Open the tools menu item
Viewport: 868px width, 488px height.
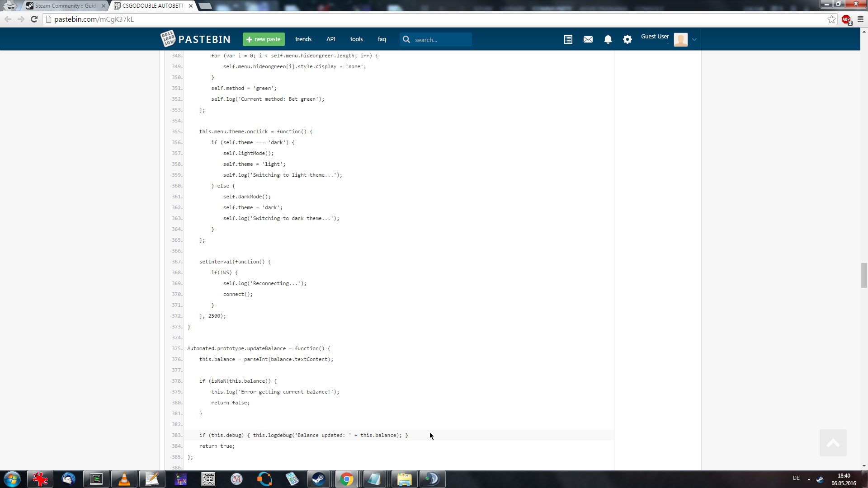(x=356, y=39)
